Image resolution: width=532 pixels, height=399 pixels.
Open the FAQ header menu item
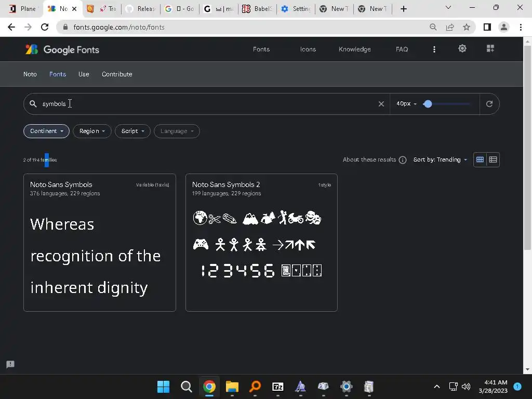[x=402, y=49]
